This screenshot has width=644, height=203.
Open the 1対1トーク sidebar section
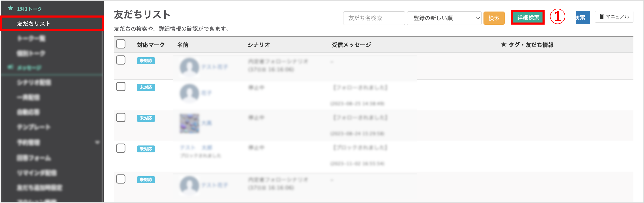coord(29,9)
